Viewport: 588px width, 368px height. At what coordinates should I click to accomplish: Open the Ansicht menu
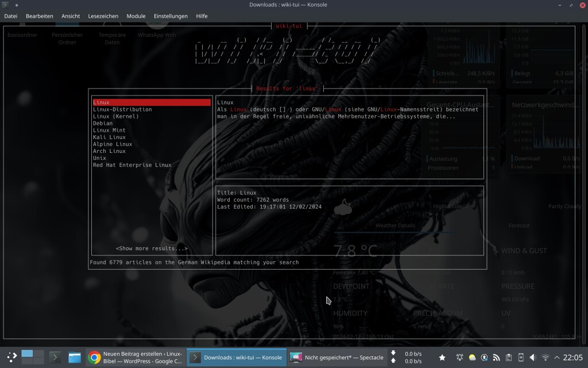[x=71, y=16]
